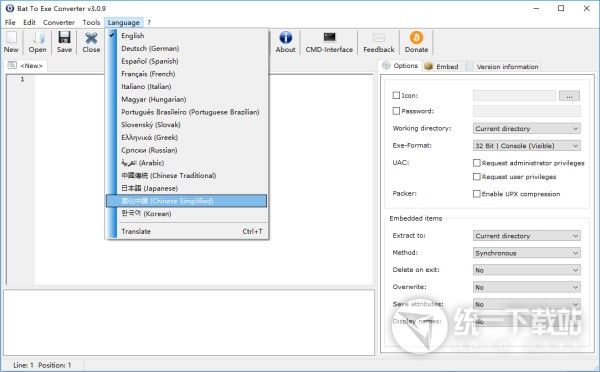
Task: Expand the Method Synchronous dropdown
Action: click(x=527, y=253)
